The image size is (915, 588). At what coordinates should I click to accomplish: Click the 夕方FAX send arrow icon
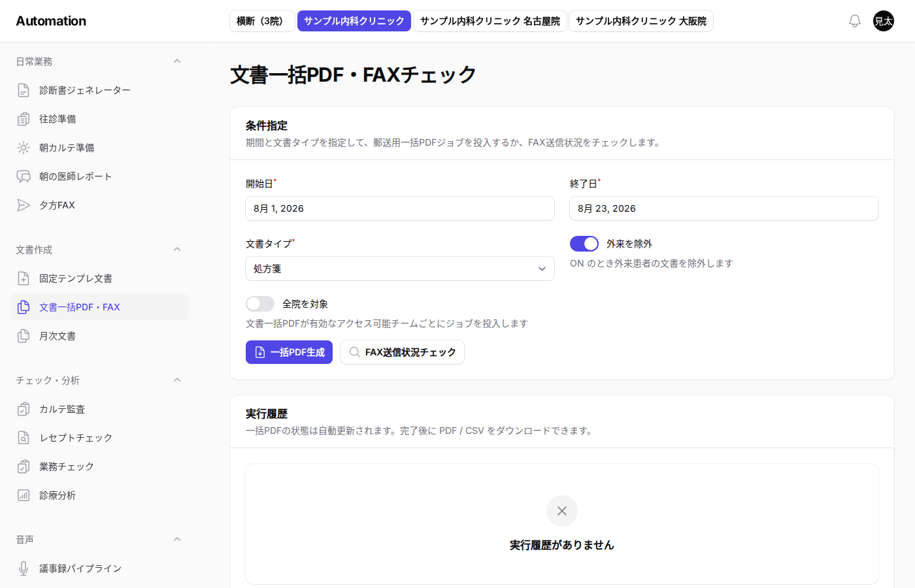[x=24, y=205]
